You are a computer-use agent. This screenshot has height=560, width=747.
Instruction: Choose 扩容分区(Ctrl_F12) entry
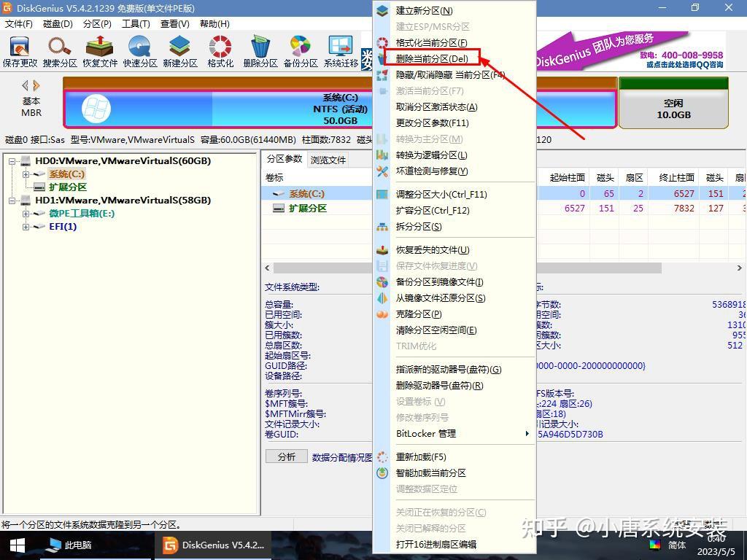pos(433,211)
